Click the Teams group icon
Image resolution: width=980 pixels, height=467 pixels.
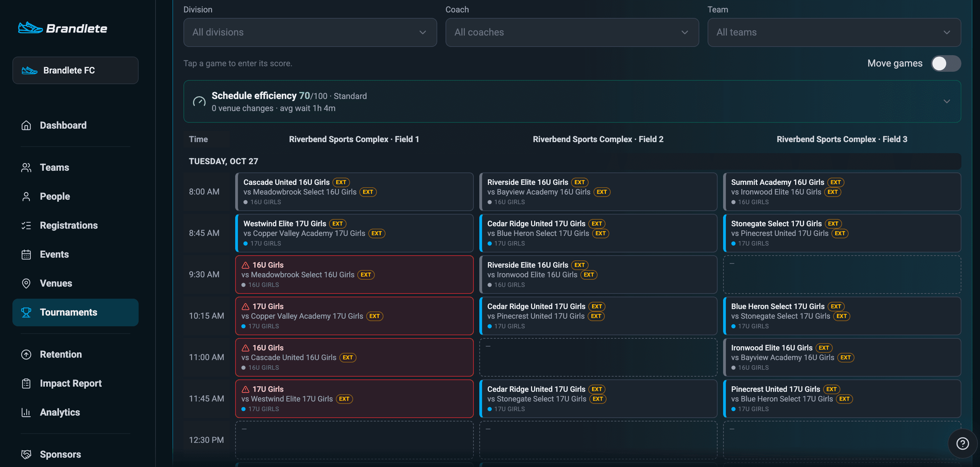pos(26,168)
